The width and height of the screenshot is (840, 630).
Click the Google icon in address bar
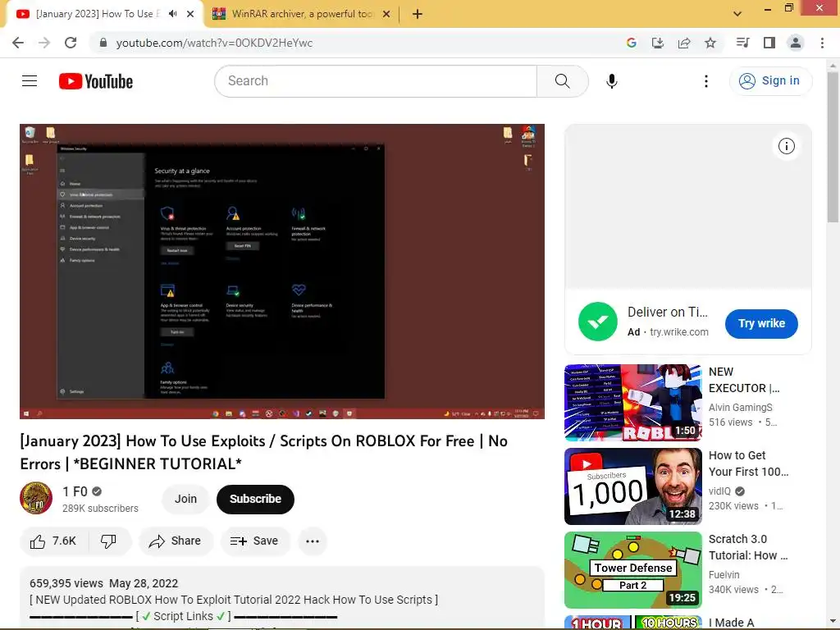tap(632, 43)
